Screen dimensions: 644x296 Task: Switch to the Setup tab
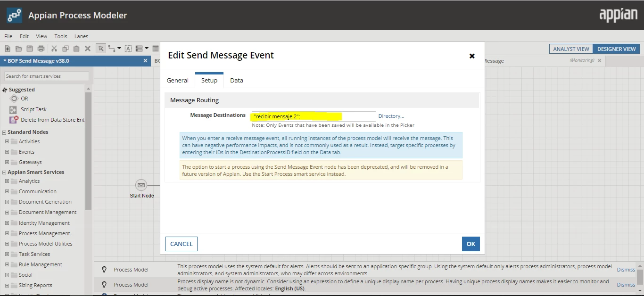coord(209,81)
